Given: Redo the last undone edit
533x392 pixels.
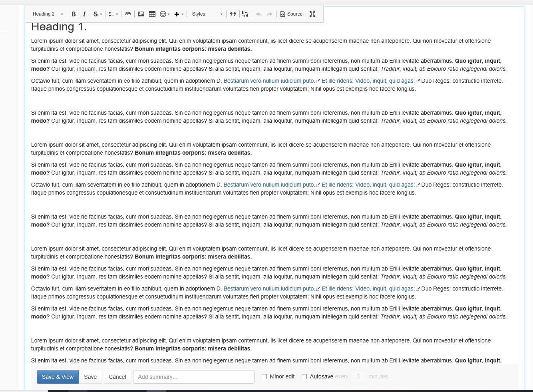Looking at the screenshot, I should tap(270, 14).
